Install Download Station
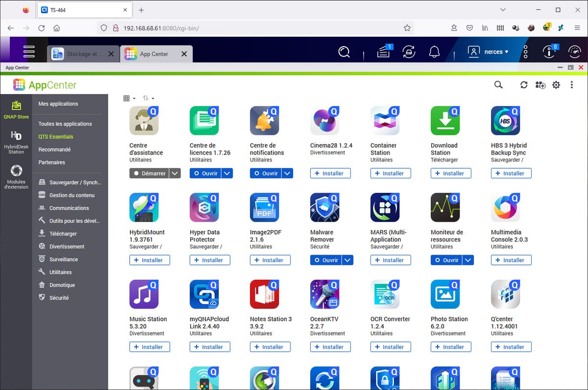 451,173
